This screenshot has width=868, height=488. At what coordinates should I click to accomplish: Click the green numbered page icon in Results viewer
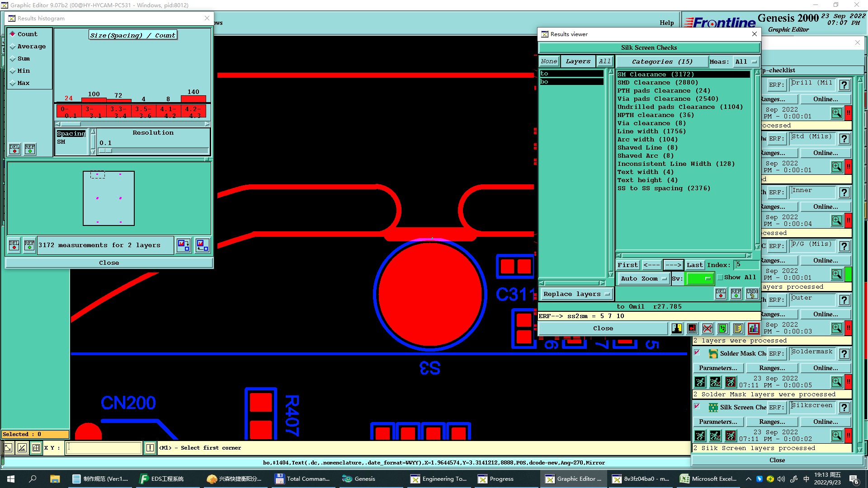722,328
